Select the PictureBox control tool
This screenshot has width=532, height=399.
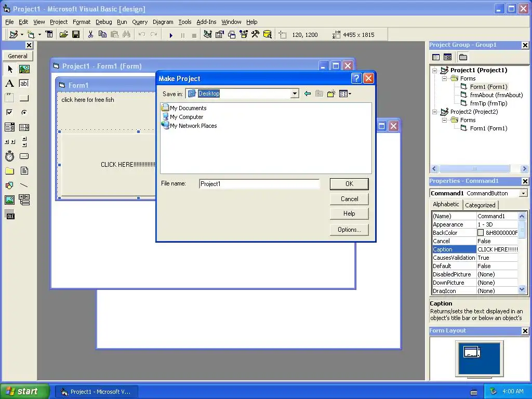click(24, 69)
